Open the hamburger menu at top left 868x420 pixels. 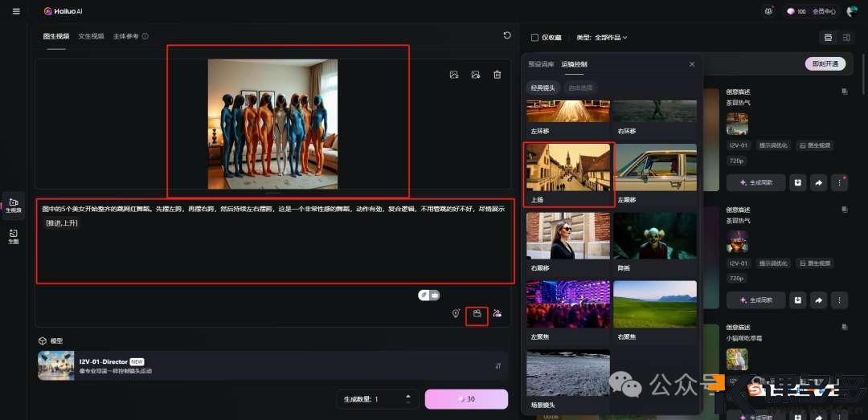coord(16,11)
